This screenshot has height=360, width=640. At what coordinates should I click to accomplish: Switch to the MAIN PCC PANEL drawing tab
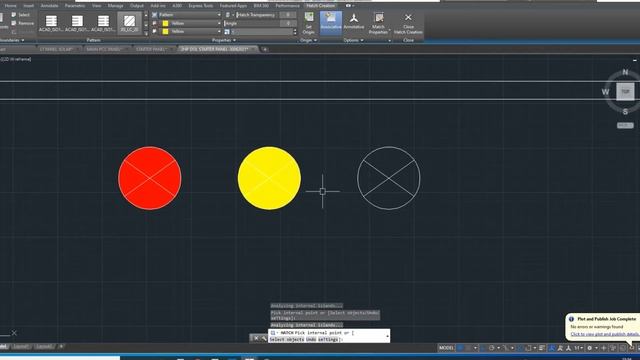tap(104, 49)
